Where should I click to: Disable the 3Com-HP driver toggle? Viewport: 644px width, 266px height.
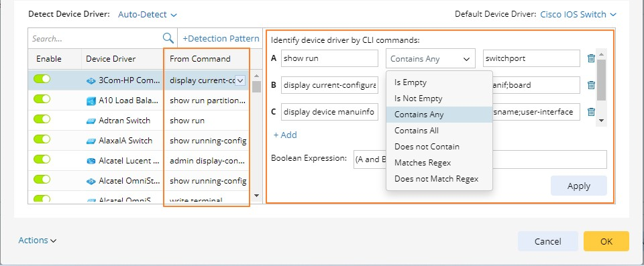42,79
